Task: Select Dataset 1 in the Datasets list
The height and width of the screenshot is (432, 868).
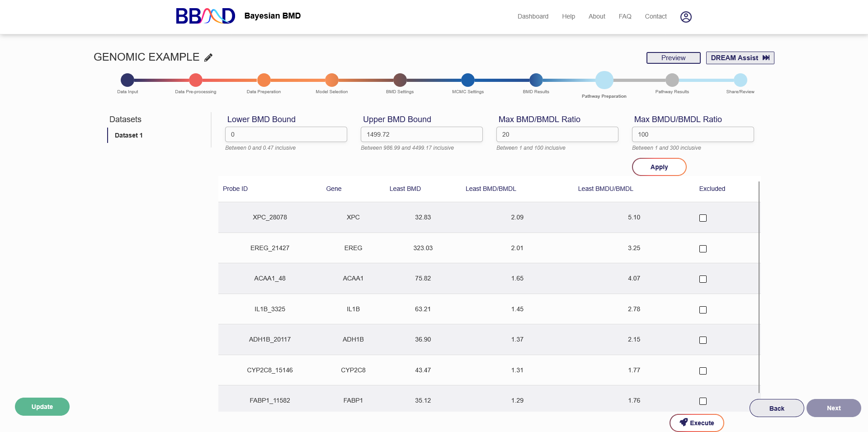Action: (129, 135)
